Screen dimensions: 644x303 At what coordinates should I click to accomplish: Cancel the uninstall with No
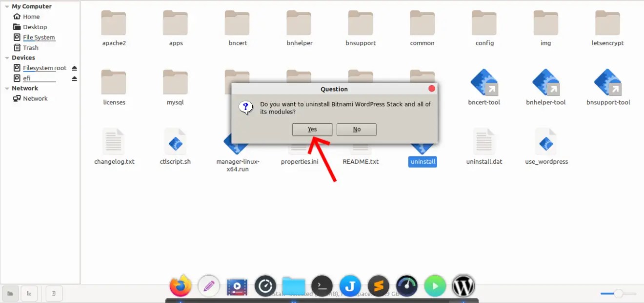coord(356,129)
